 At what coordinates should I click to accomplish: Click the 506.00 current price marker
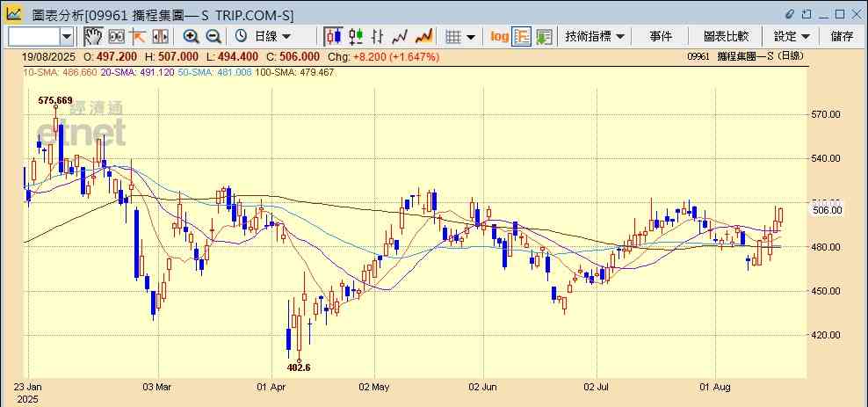click(827, 210)
